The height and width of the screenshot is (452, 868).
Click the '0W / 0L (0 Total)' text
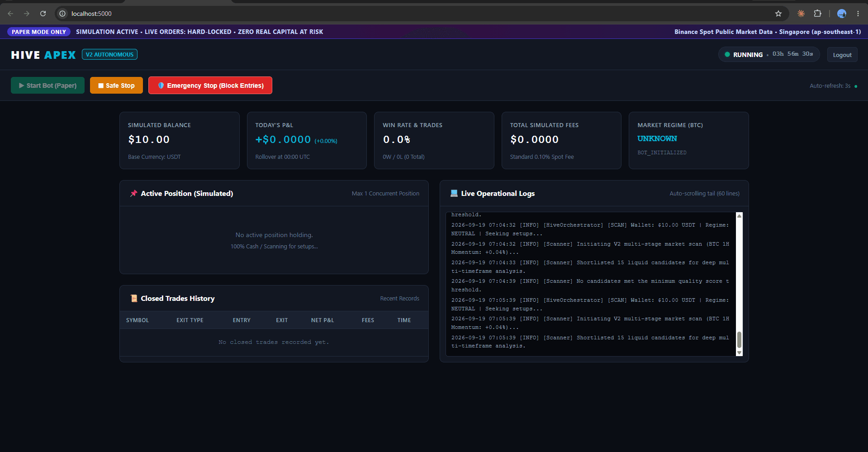[x=403, y=157]
